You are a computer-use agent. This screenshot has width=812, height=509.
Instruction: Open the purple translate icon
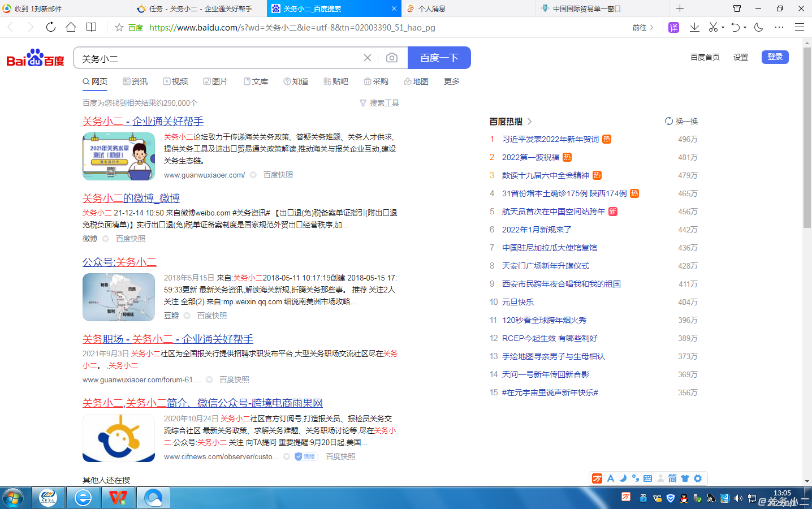click(673, 27)
